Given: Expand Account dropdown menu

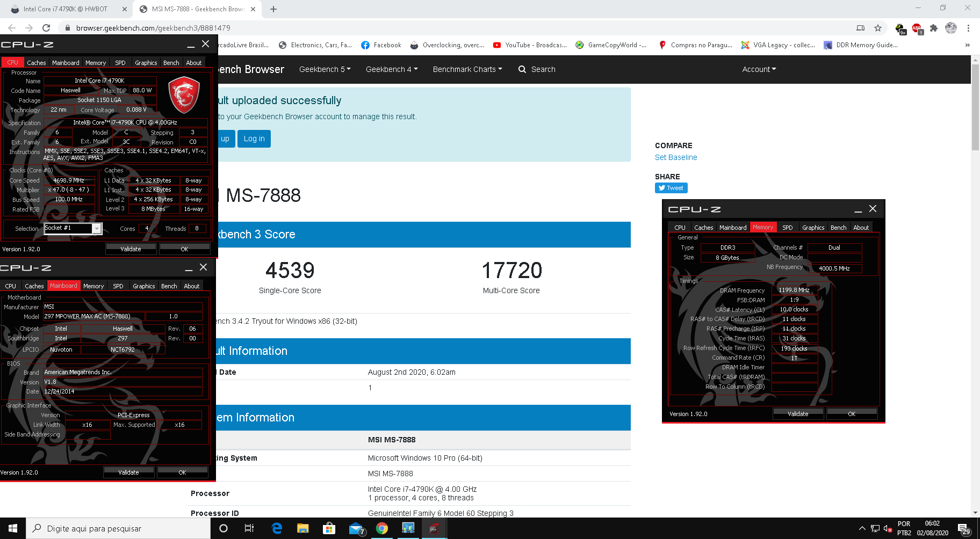Looking at the screenshot, I should [x=759, y=69].
